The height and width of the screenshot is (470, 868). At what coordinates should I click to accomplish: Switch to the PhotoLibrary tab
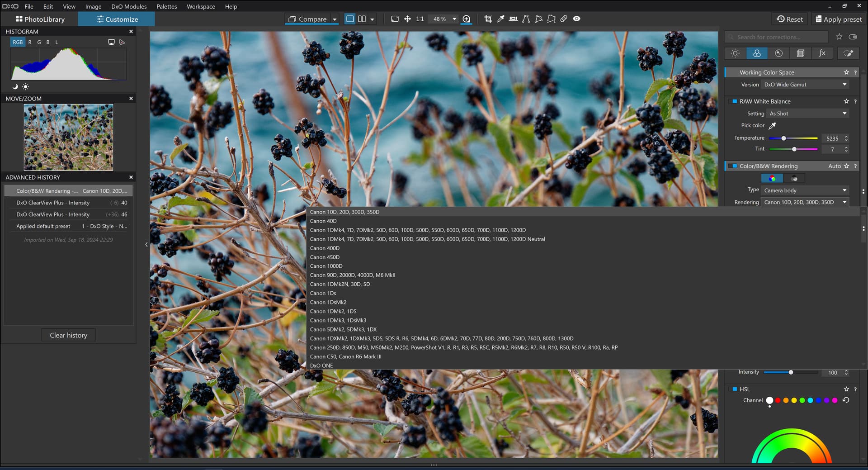pyautogui.click(x=40, y=19)
